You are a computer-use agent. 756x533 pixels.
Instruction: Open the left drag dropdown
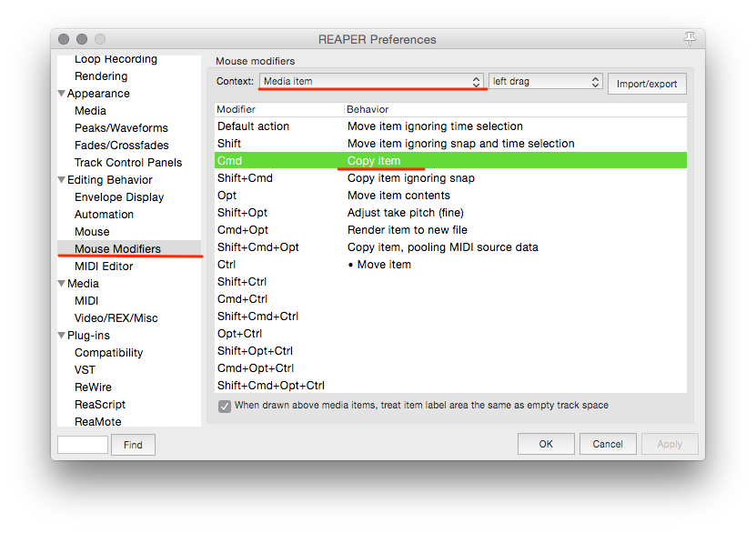click(545, 82)
